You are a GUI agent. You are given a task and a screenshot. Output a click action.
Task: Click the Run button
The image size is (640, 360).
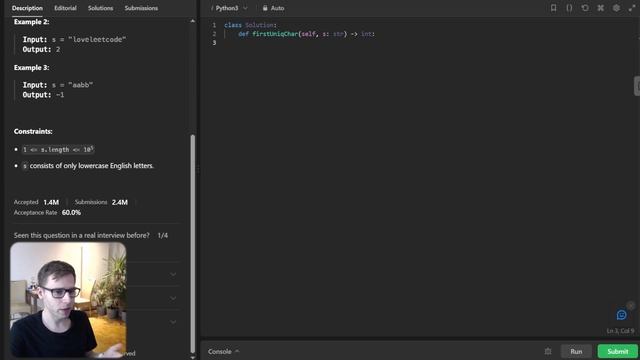576,351
